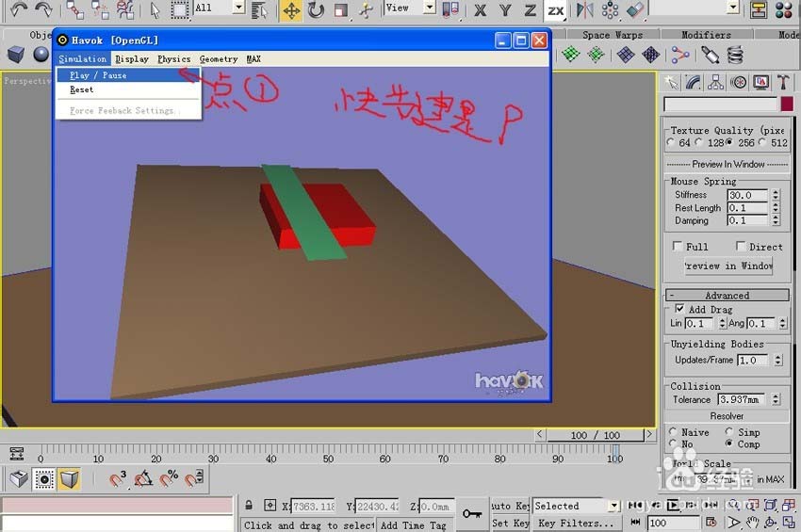Select the Naive resolver option
This screenshot has height=532, width=801.
[x=673, y=432]
